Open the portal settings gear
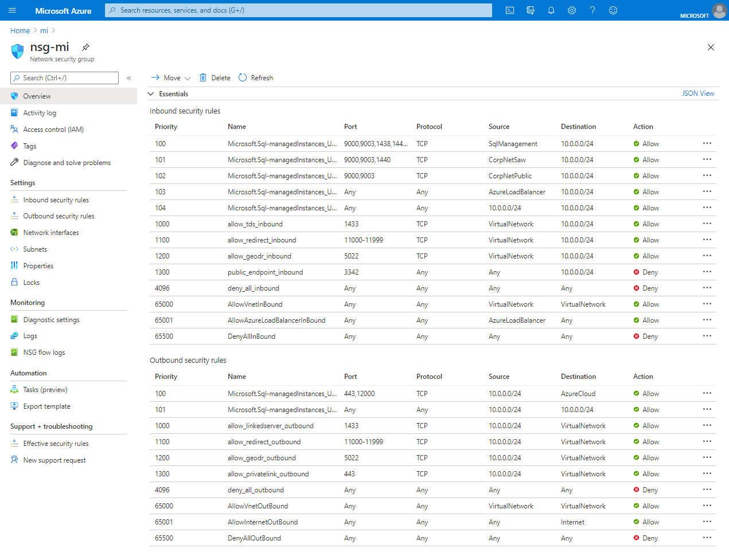This screenshot has width=729, height=560. pos(572,10)
